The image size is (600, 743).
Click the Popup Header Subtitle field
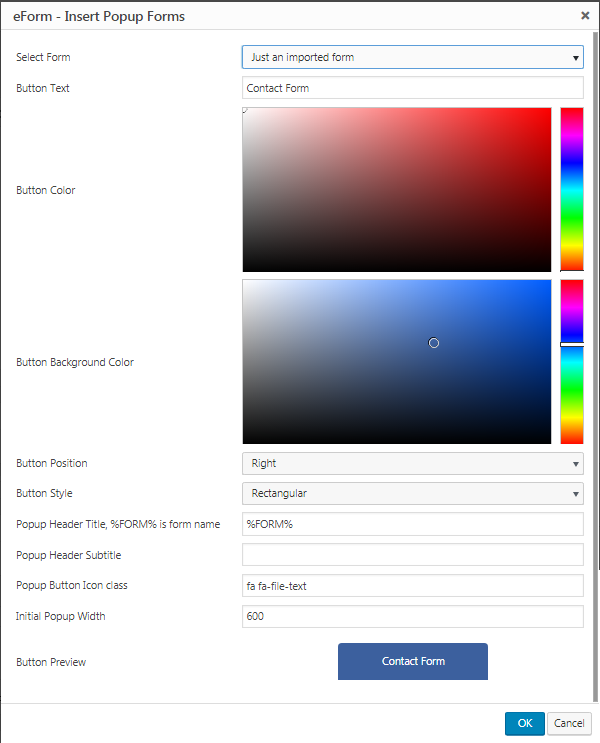pyautogui.click(x=412, y=555)
